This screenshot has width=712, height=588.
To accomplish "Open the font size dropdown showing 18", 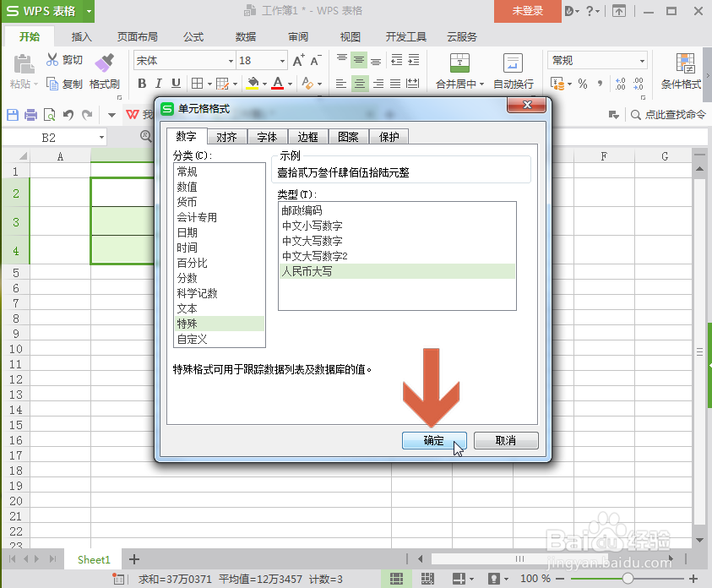I will 280,60.
